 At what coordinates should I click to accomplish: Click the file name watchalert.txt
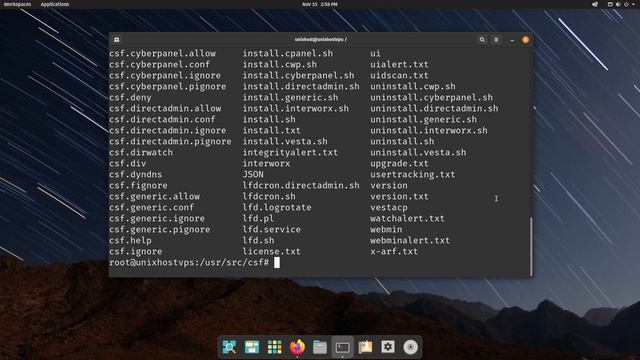[x=407, y=219]
